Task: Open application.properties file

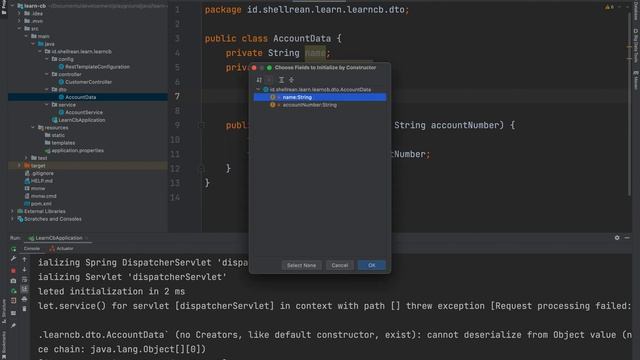Action: point(77,151)
